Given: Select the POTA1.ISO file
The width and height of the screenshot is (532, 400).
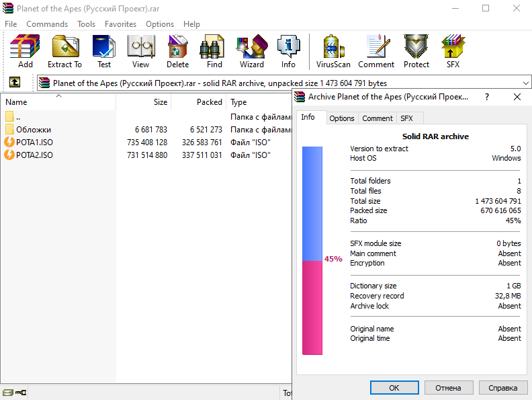Looking at the screenshot, I should tap(34, 143).
